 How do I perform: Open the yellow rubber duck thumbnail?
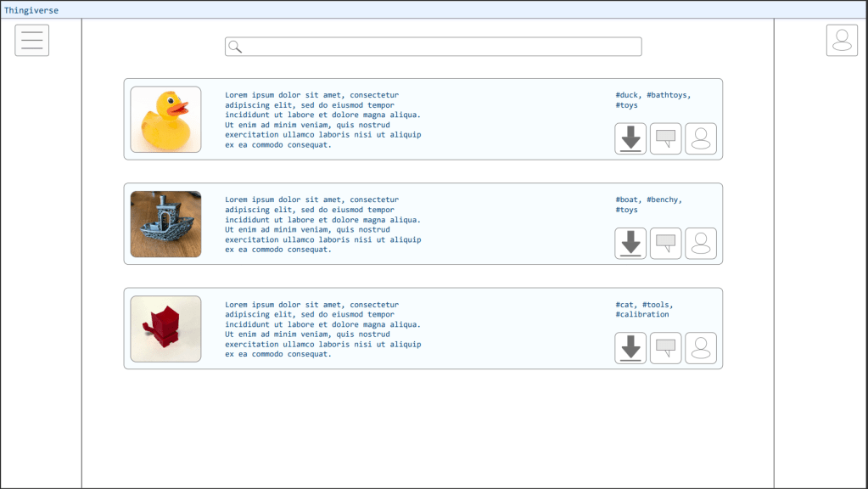coord(165,120)
